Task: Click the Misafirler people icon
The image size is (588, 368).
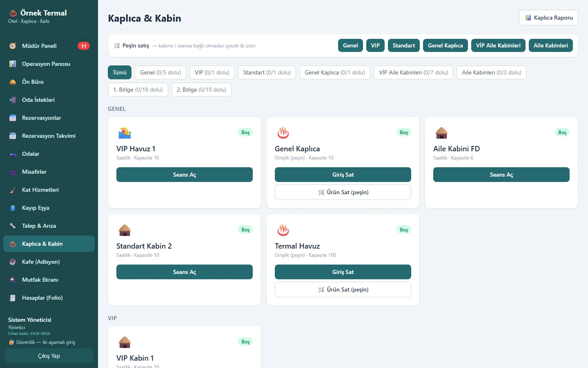Action: [13, 172]
